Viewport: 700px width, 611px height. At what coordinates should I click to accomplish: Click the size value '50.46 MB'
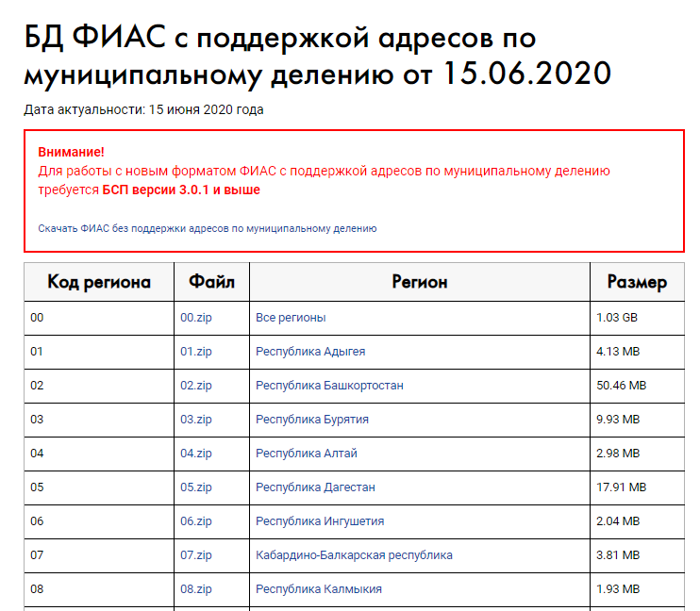click(x=622, y=386)
